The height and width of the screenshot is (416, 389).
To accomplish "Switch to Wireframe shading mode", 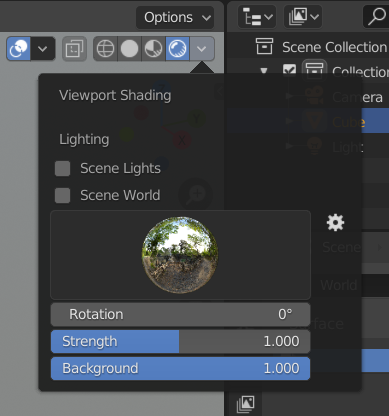I will tap(105, 49).
